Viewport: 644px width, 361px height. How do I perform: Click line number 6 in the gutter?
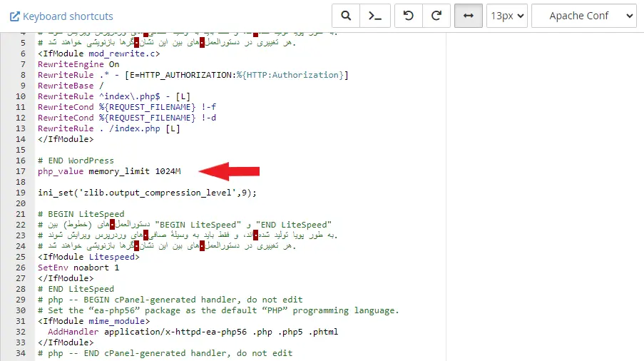[x=23, y=54]
